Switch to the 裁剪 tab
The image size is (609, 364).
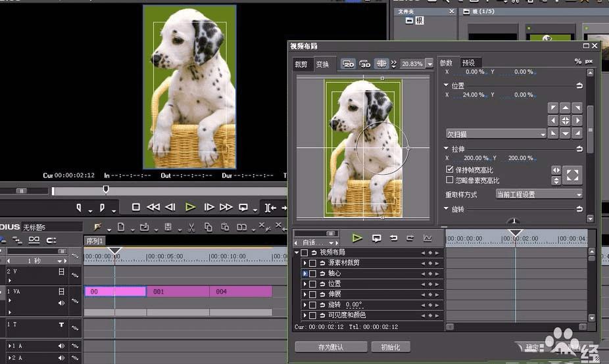tap(301, 64)
